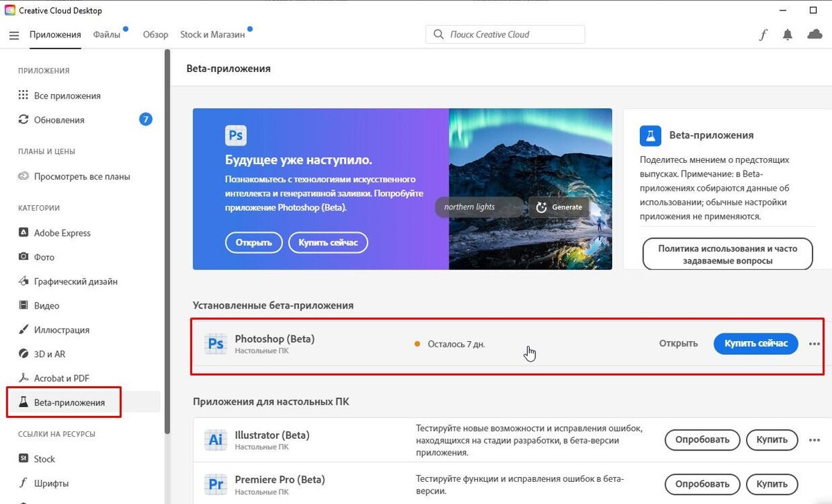The width and height of the screenshot is (832, 504).
Task: Switch to the Stock и Магазин tab
Action: tap(212, 35)
